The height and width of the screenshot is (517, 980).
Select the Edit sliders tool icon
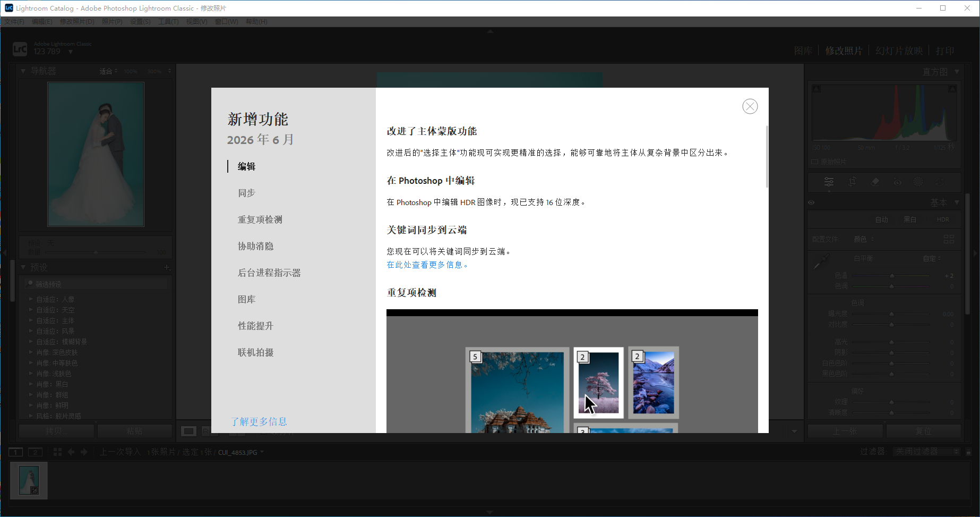tap(829, 182)
